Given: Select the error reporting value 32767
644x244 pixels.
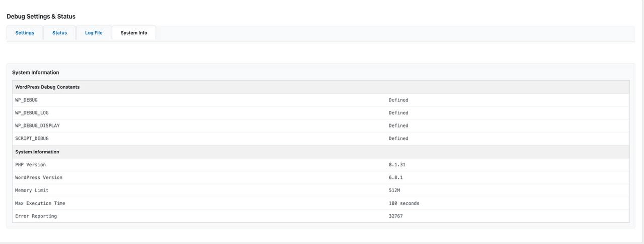Looking at the screenshot, I should point(395,216).
